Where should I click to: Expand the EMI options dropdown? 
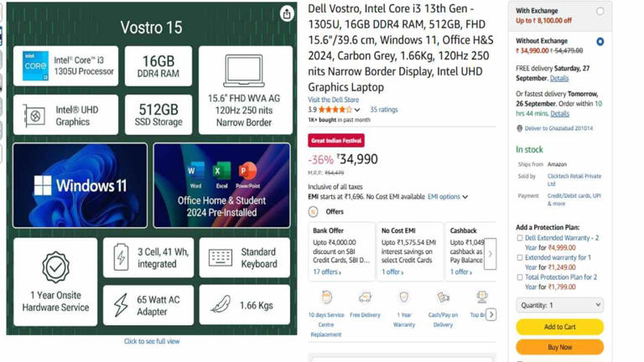[x=448, y=197]
